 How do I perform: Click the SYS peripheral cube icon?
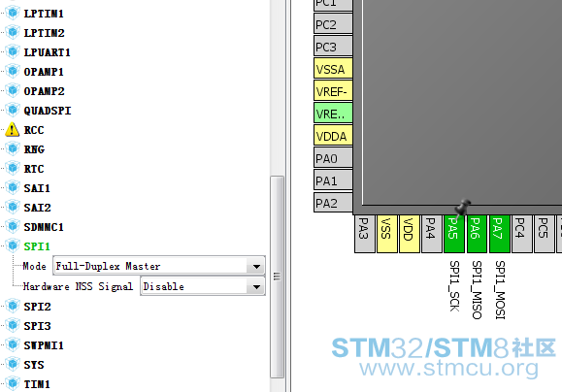tap(13, 364)
